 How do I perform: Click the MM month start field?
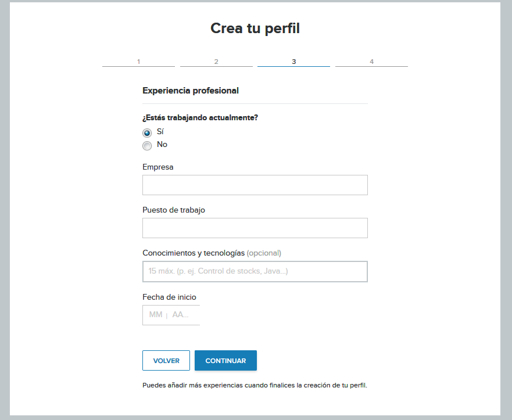(155, 315)
